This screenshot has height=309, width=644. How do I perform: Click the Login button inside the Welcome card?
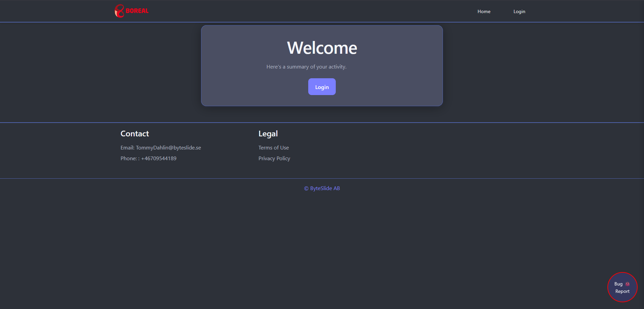pyautogui.click(x=322, y=87)
